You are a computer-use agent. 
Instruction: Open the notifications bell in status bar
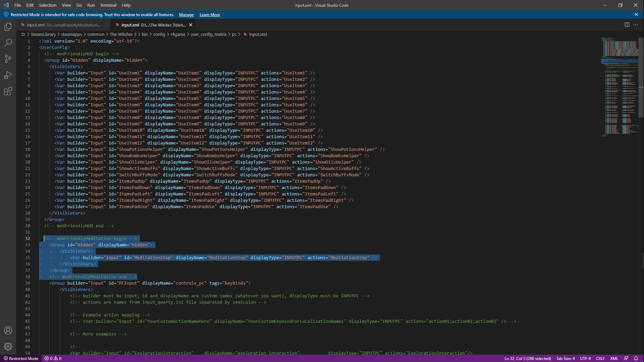pyautogui.click(x=636, y=358)
